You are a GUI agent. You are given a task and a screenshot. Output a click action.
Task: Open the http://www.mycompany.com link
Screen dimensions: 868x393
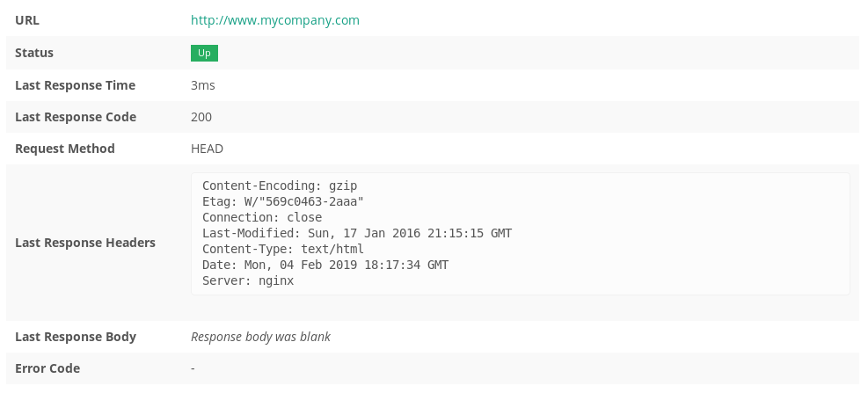tap(275, 20)
